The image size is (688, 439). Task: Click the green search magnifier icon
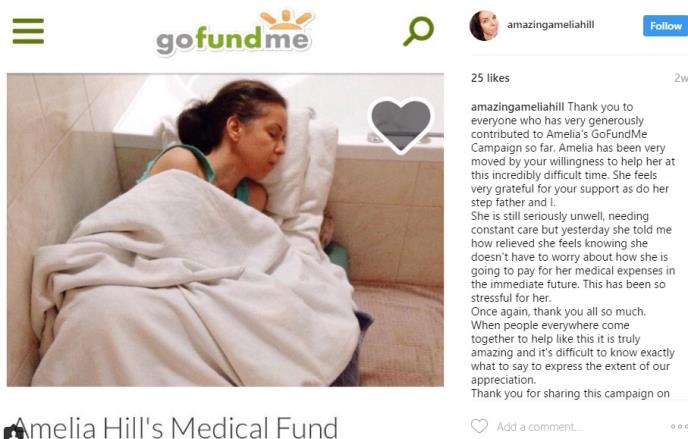click(x=418, y=31)
